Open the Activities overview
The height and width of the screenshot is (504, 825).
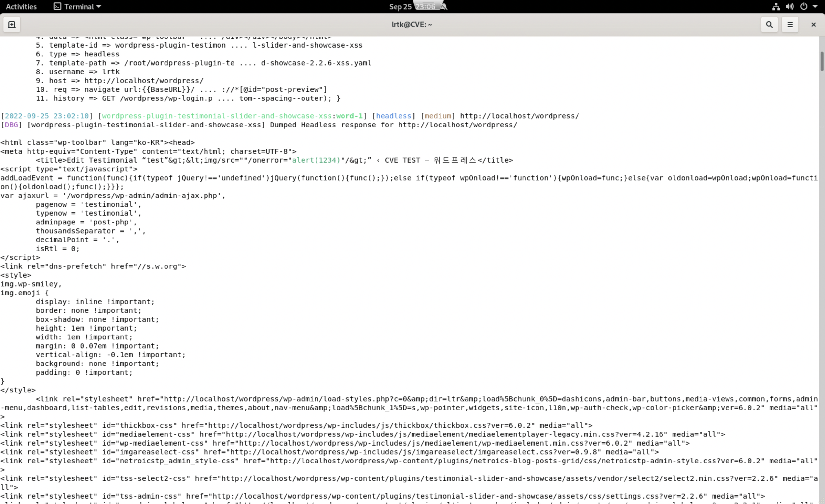tap(21, 6)
